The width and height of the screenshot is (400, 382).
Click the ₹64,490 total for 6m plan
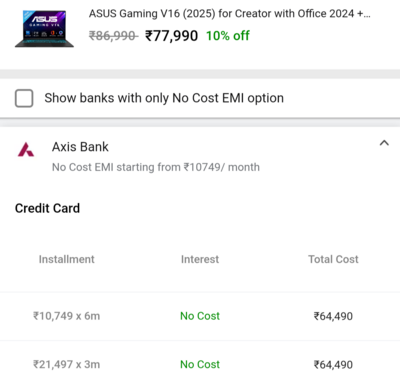[333, 316]
